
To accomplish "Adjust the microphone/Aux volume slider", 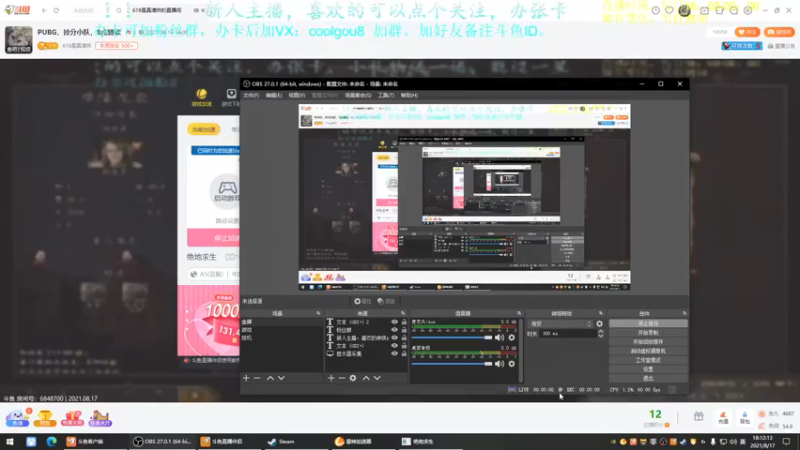I will coord(452,337).
